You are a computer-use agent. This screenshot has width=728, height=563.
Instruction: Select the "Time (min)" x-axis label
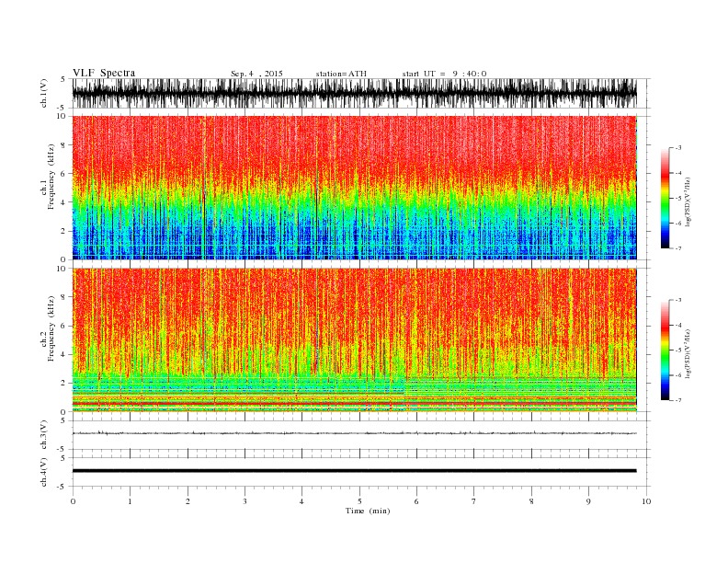(x=368, y=511)
